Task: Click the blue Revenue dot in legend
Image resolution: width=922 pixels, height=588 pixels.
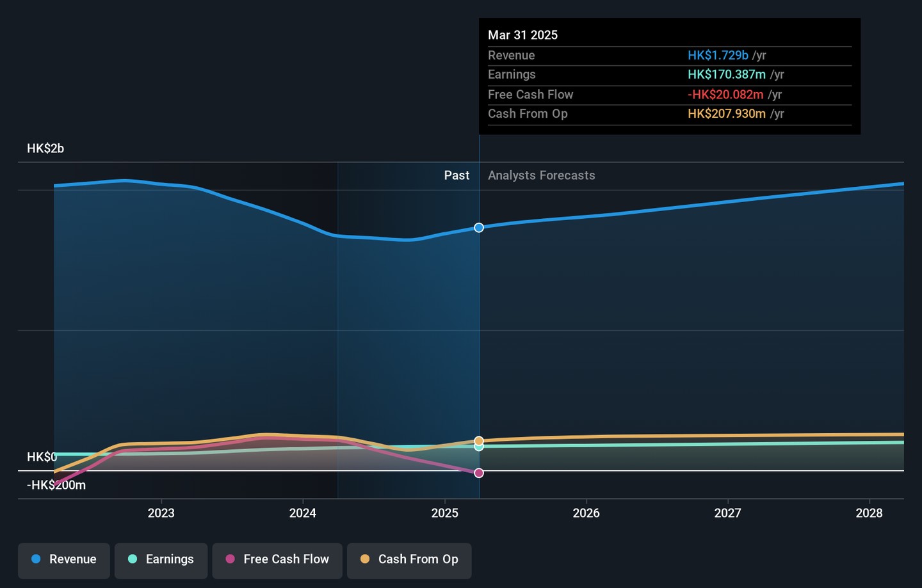Action: (36, 559)
